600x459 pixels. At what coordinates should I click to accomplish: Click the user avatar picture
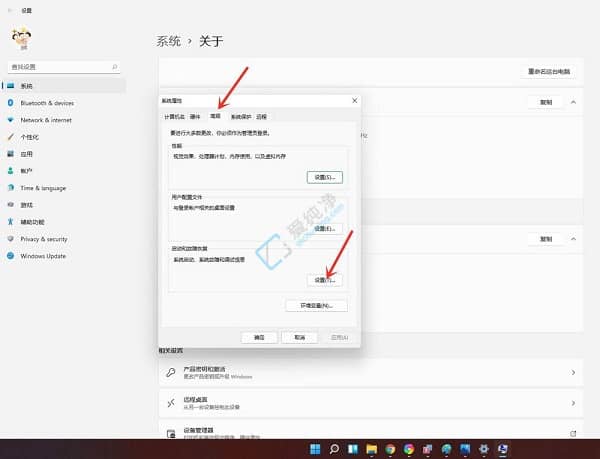21,38
